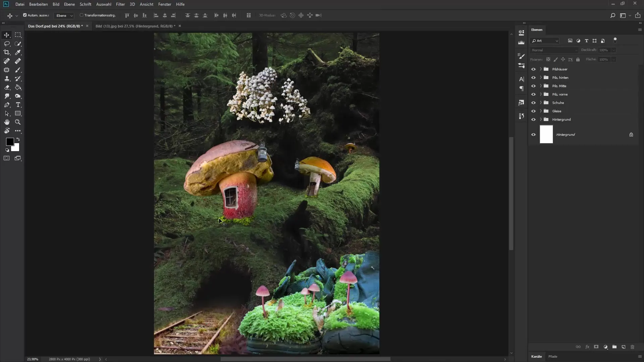Click the foreground color swatch
This screenshot has height=362, width=644.
tap(10, 141)
